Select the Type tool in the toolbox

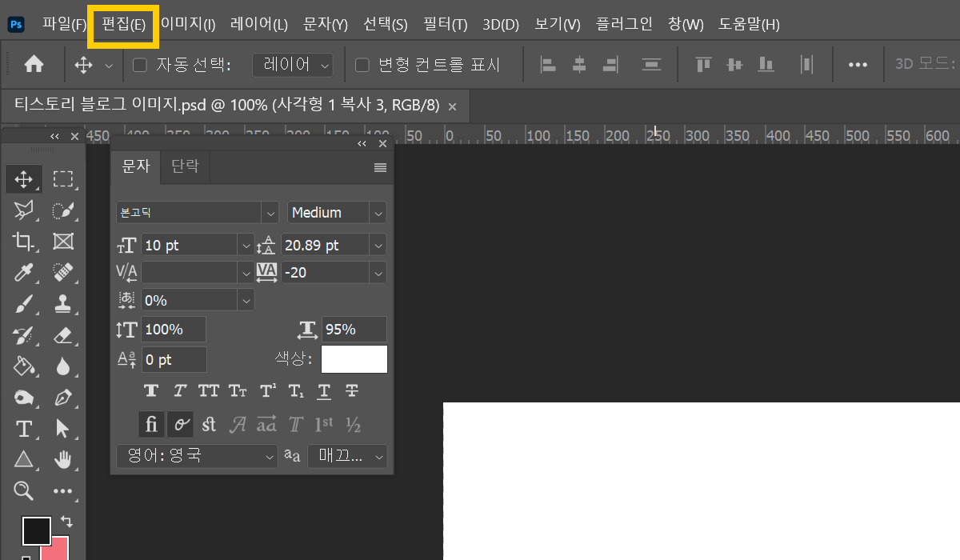pos(24,429)
